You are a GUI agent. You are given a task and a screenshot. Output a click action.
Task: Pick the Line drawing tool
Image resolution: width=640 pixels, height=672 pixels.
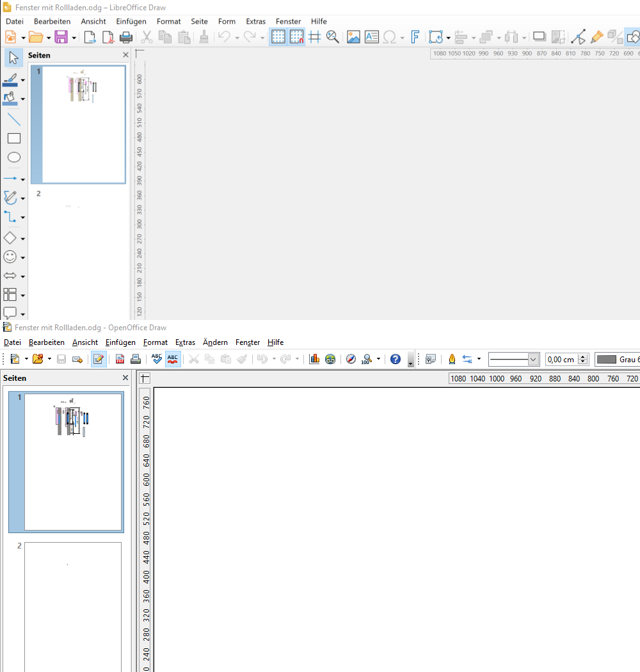point(14,119)
